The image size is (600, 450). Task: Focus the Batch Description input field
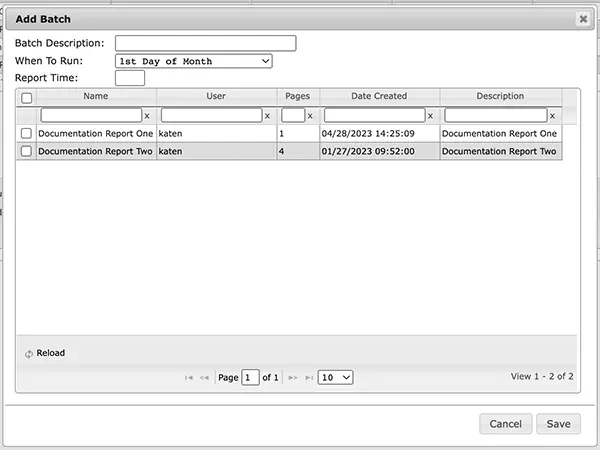(x=205, y=43)
